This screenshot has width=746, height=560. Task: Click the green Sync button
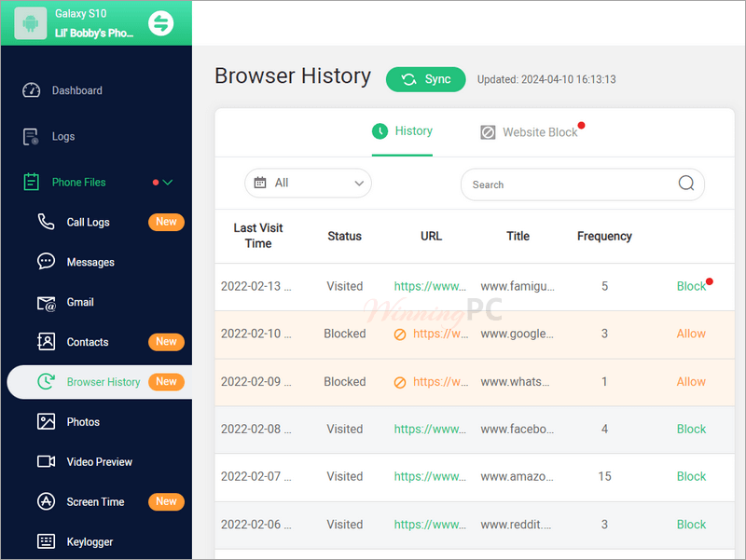[x=426, y=79]
